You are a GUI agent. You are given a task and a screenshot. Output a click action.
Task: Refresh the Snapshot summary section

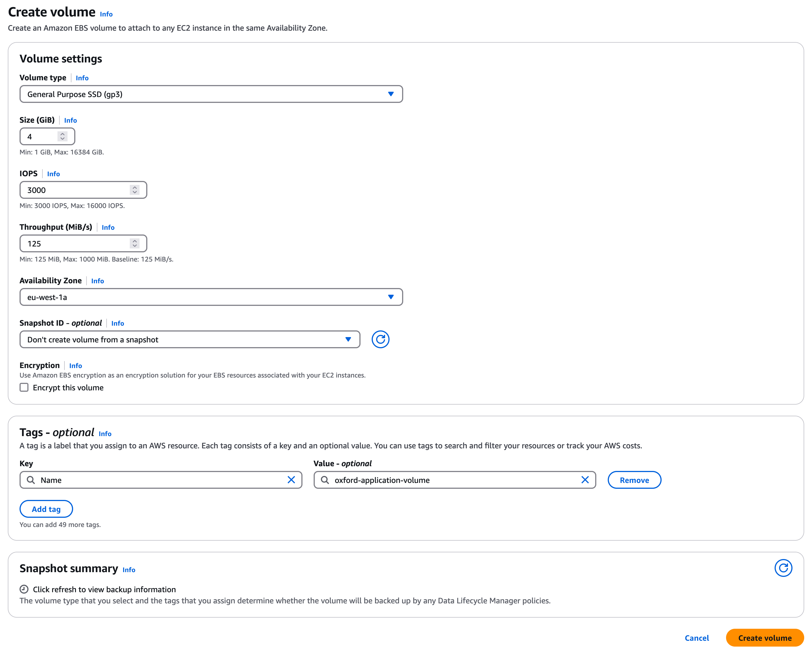pos(783,568)
